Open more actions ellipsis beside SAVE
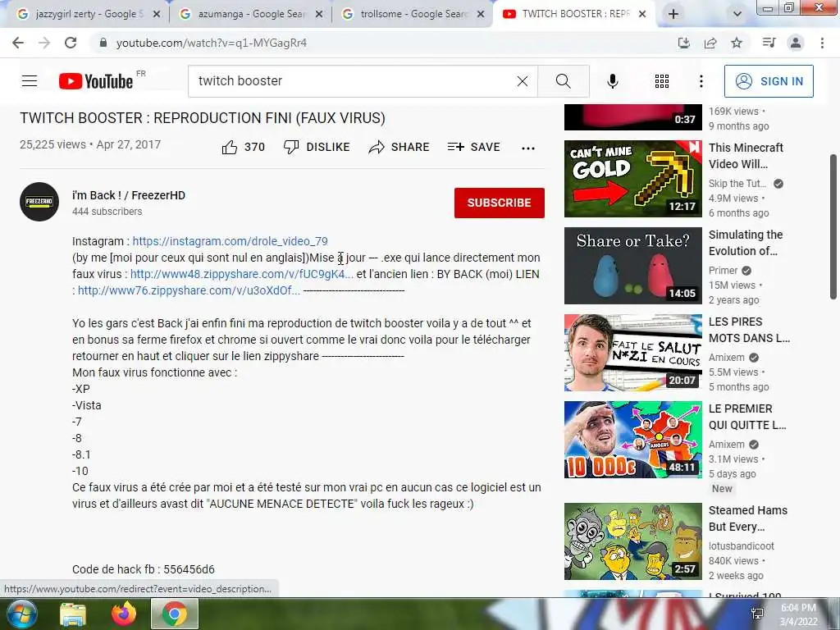 [528, 148]
